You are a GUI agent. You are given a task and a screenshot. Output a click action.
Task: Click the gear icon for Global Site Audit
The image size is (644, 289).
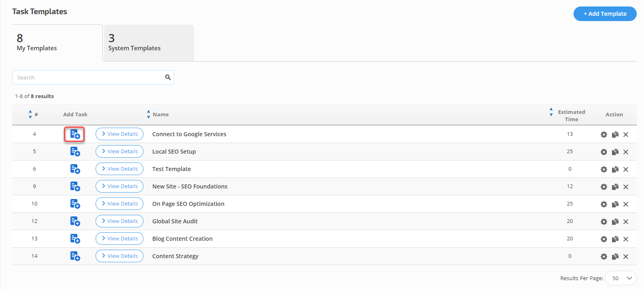[x=603, y=222]
